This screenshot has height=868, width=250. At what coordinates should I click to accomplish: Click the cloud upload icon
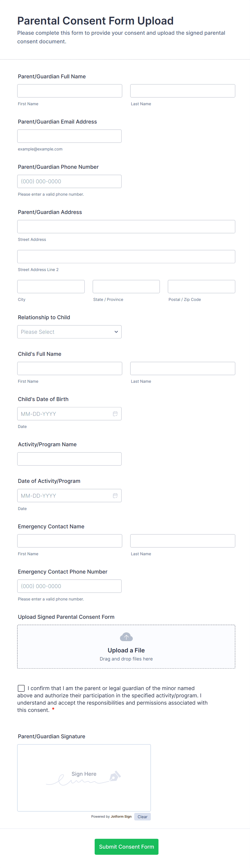click(x=126, y=637)
